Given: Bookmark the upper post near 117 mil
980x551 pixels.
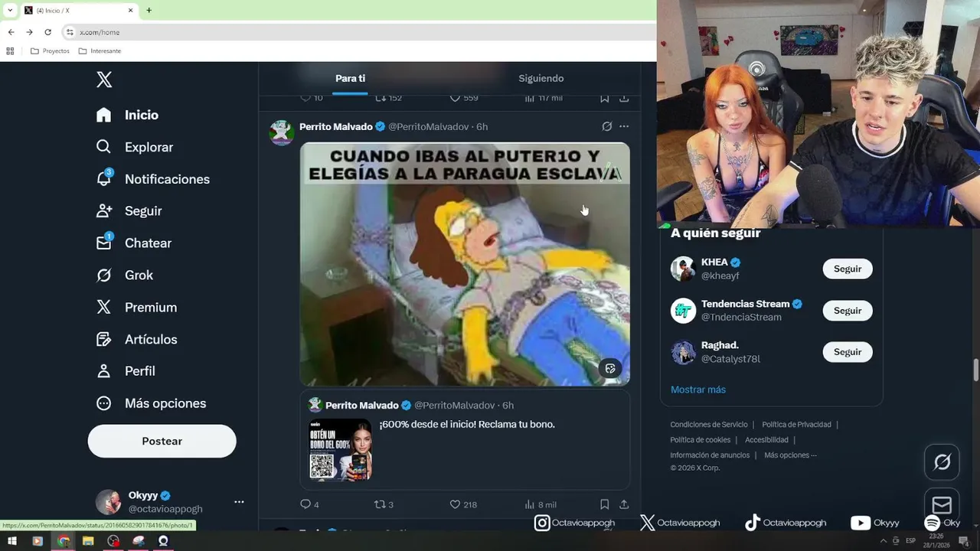Looking at the screenshot, I should pos(604,98).
